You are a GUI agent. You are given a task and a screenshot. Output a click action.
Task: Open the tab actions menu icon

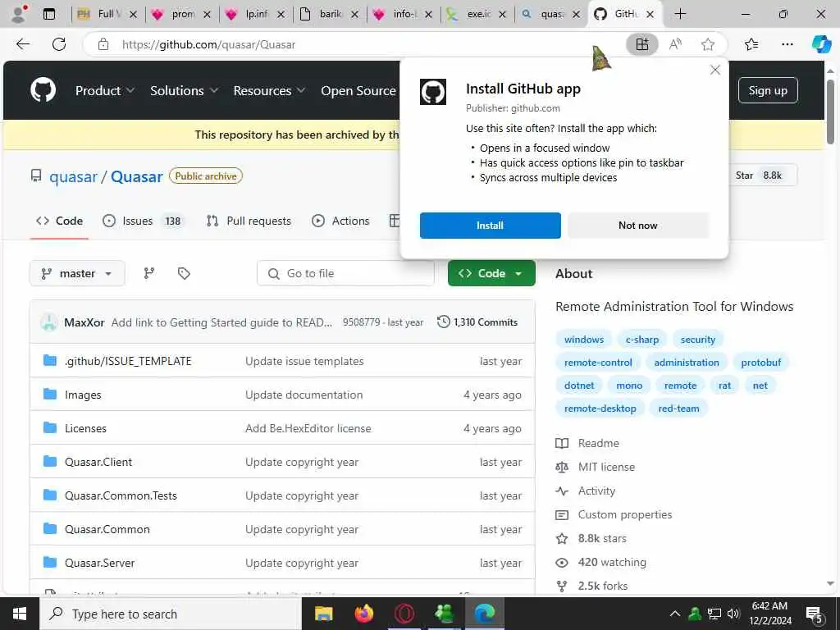tap(49, 14)
